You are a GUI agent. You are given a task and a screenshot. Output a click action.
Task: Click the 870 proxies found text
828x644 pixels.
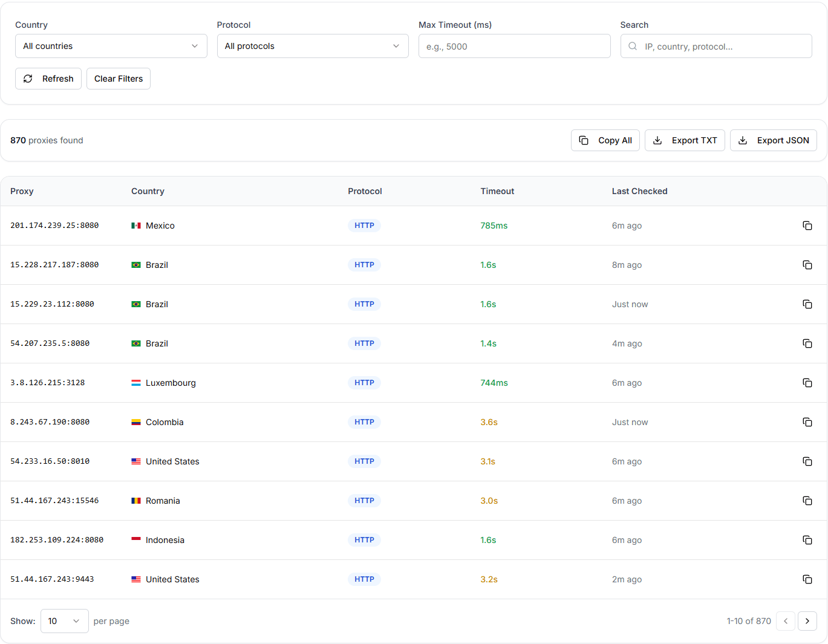(x=47, y=140)
